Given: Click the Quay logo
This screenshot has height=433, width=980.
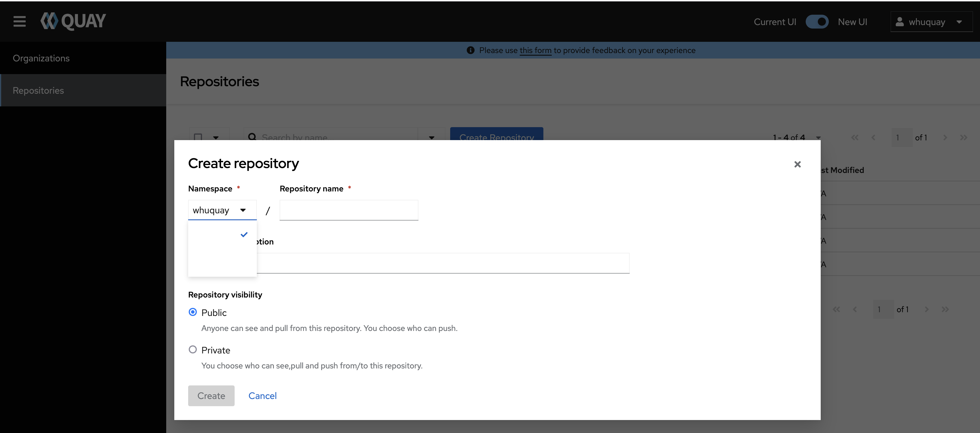Looking at the screenshot, I should point(73,21).
